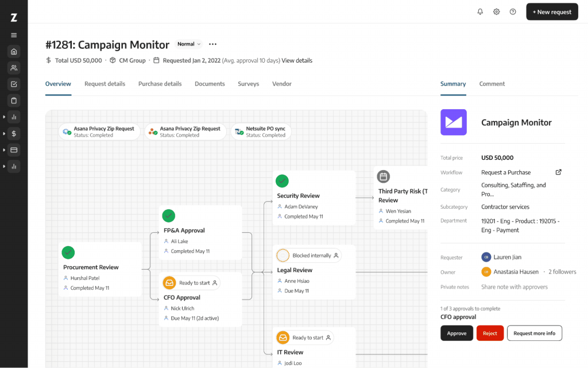Viewport: 588px width, 368px height.
Task: Click first Asana Privacy Zip Request chip
Action: pyautogui.click(x=99, y=132)
